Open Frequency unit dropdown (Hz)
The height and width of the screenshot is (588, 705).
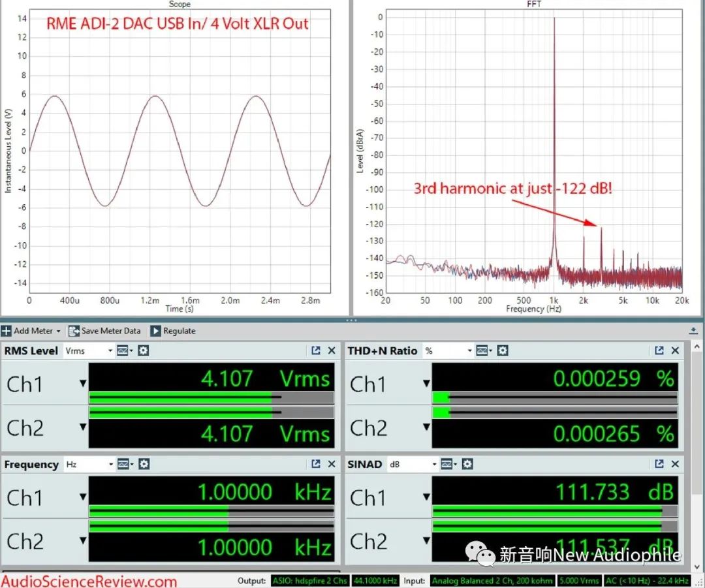pos(89,465)
